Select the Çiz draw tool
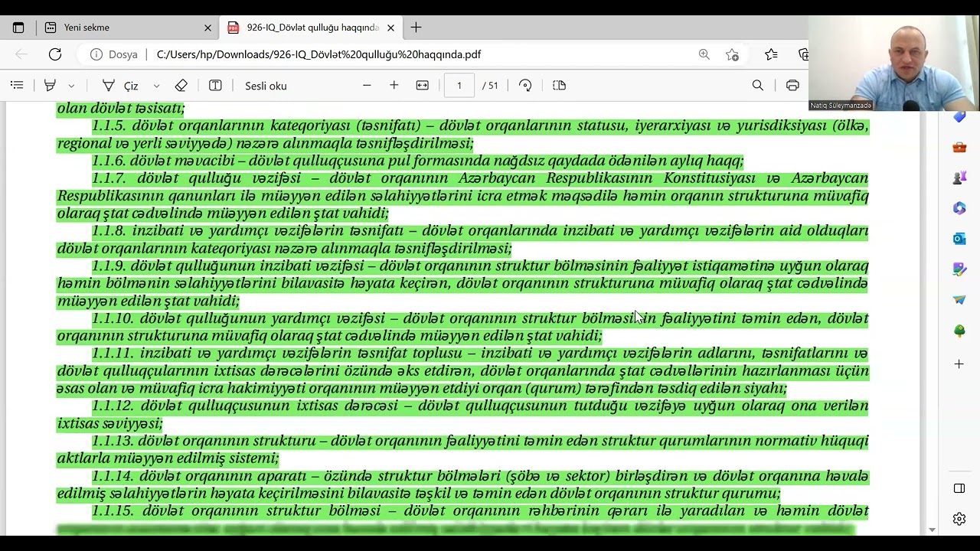980x551 pixels. 120,86
